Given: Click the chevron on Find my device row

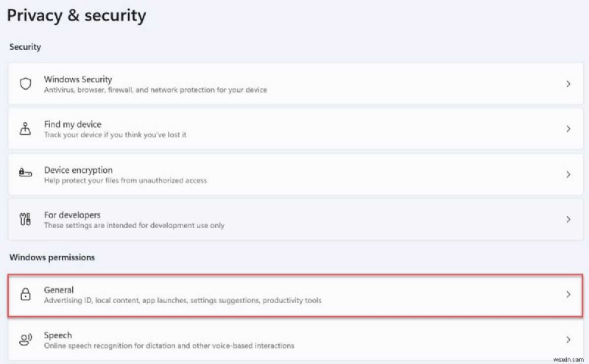Looking at the screenshot, I should pos(568,129).
